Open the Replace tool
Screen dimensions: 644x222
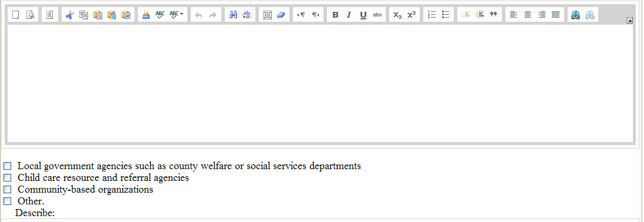pyautogui.click(x=247, y=15)
